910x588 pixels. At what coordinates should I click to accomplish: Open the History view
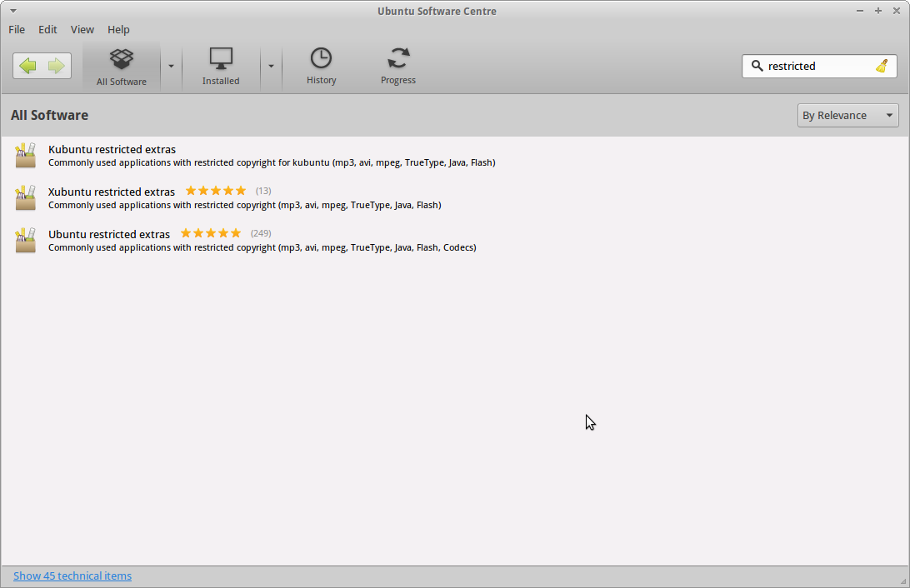322,67
